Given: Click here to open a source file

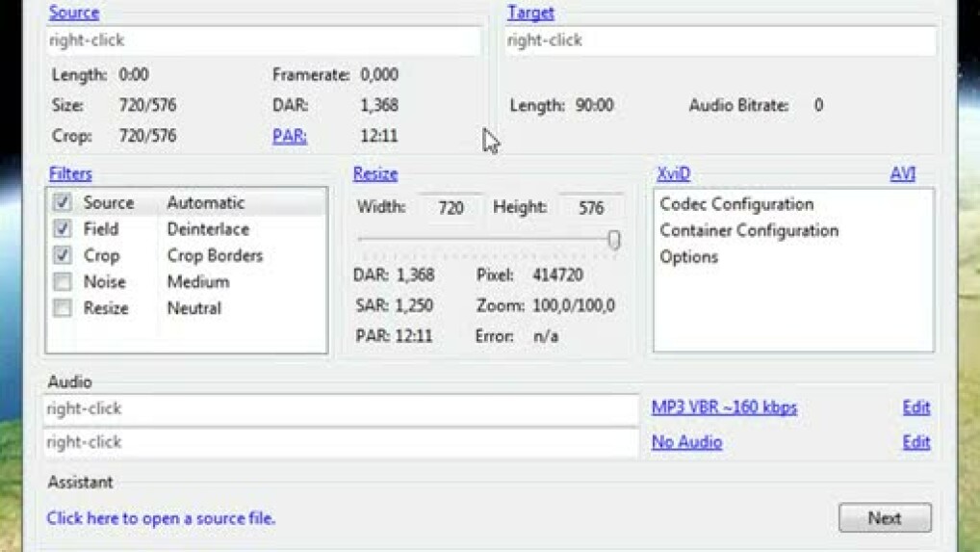Looking at the screenshot, I should [161, 518].
